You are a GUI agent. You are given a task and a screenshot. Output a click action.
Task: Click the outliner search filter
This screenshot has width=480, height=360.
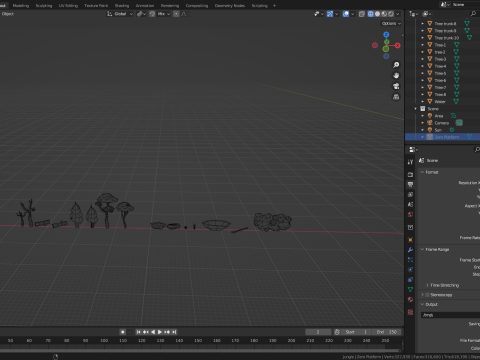click(473, 14)
